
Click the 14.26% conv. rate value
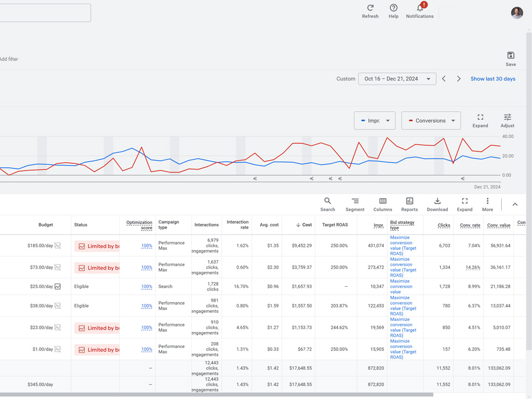(x=472, y=267)
